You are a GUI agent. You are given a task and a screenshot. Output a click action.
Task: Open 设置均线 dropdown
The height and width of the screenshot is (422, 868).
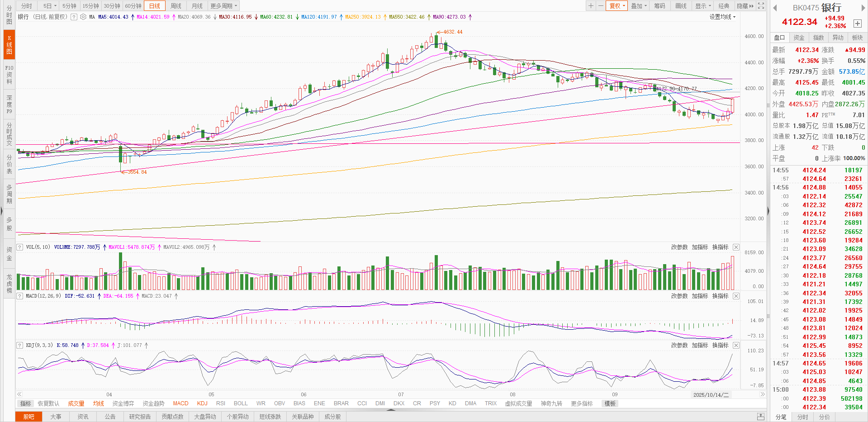[722, 17]
